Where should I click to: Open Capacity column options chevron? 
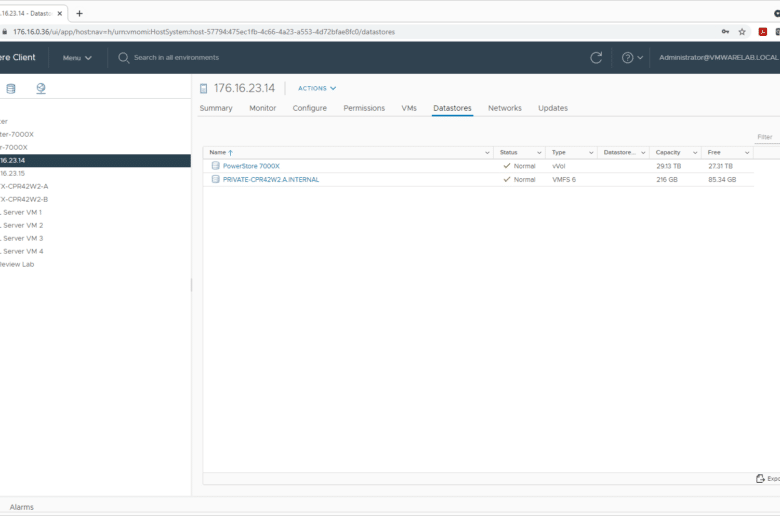pos(695,153)
